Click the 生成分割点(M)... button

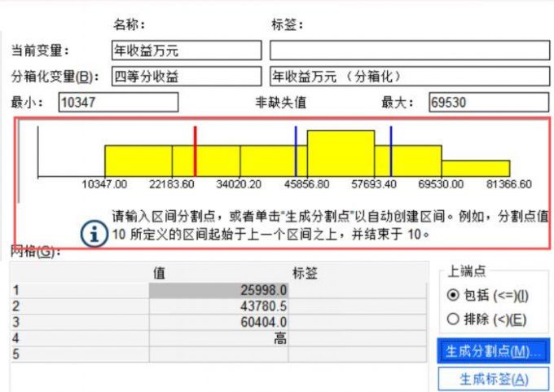[494, 351]
